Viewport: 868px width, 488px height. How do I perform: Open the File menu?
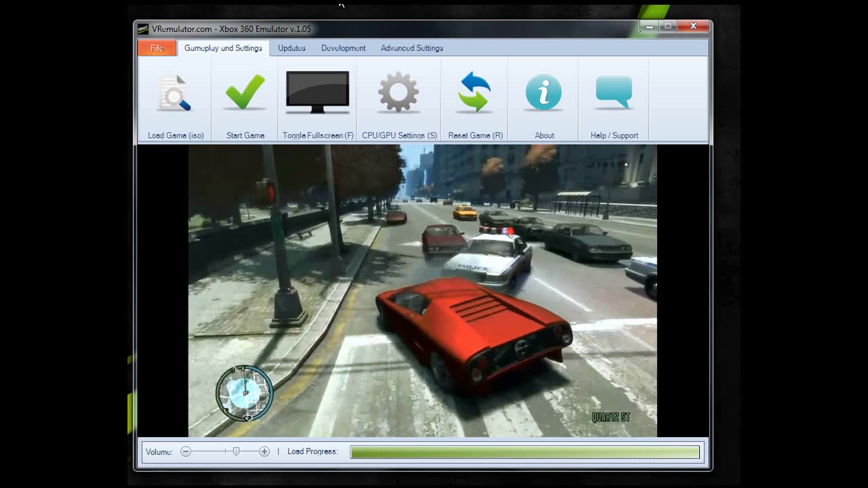[x=157, y=48]
